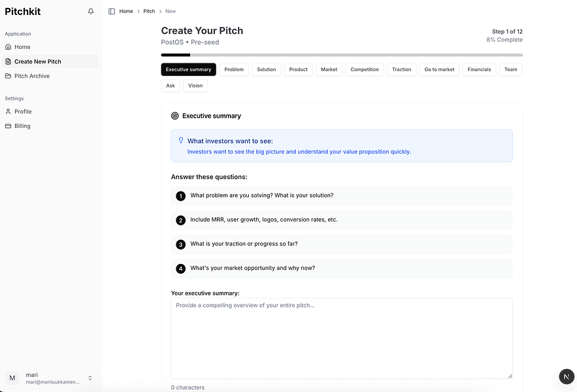Click the house icon beside Home
Viewport: 577px width, 392px height.
[7, 46]
